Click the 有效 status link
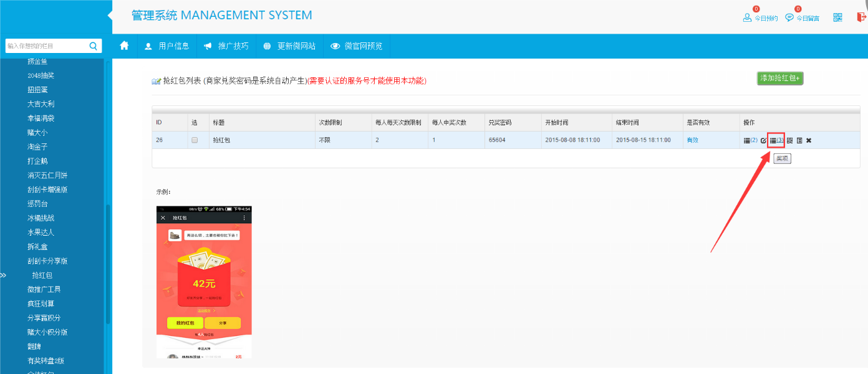This screenshot has width=868, height=374. [692, 140]
